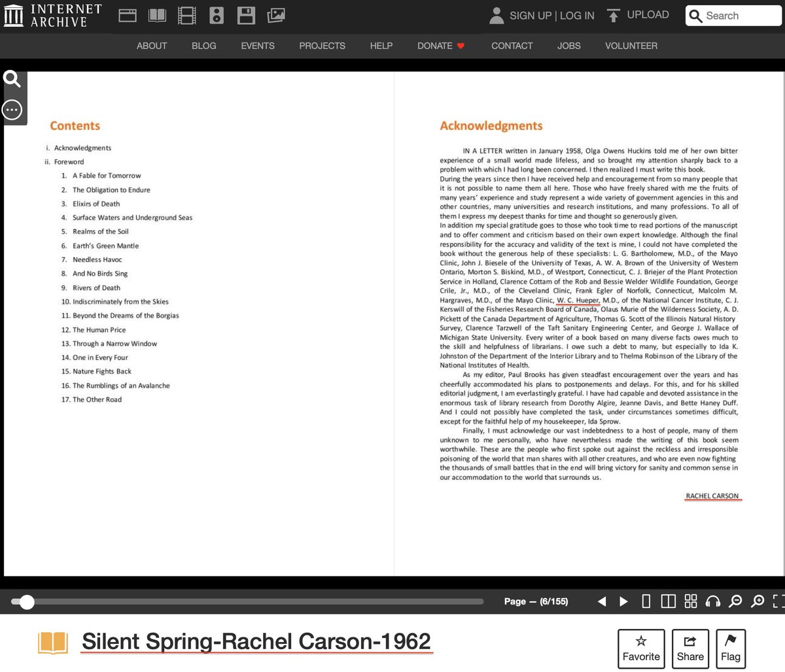This screenshot has width=785, height=672.
Task: Open the Web (Wayback) media icon
Action: [x=128, y=15]
